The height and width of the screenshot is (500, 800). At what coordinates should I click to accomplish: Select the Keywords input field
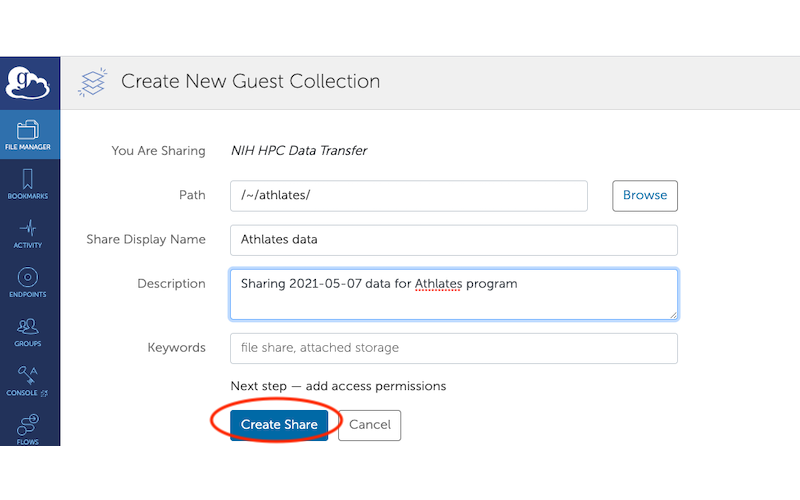point(453,348)
